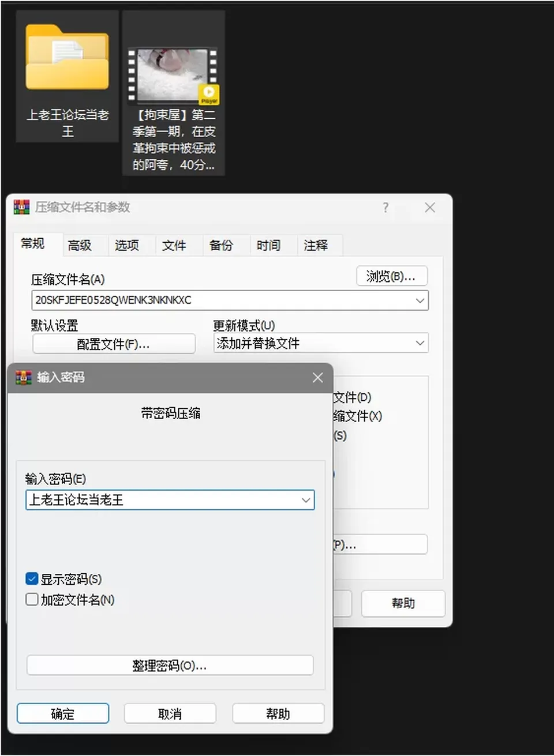Image resolution: width=554 pixels, height=756 pixels.
Task: Open the 压缩文件名 dropdown arrow
Action: pos(421,300)
